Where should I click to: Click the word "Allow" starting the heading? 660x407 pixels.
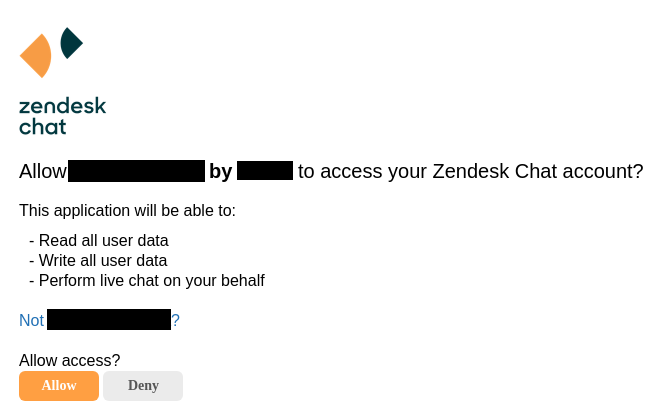coord(43,171)
